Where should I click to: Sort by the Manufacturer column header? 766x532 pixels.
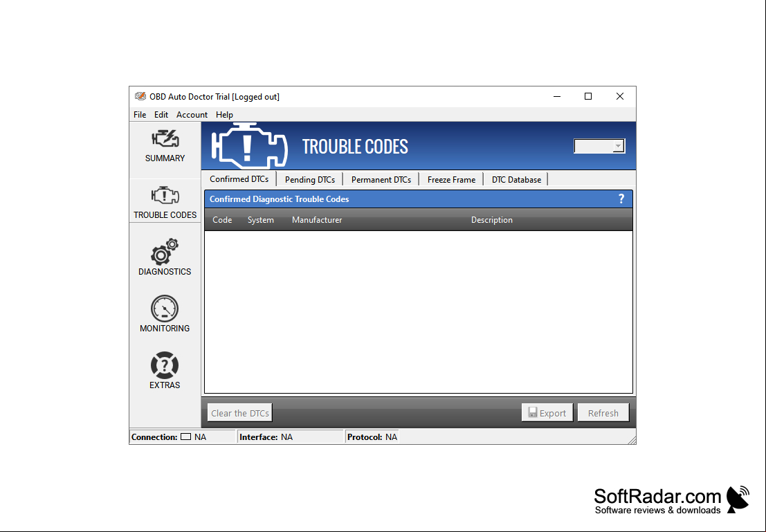point(316,220)
